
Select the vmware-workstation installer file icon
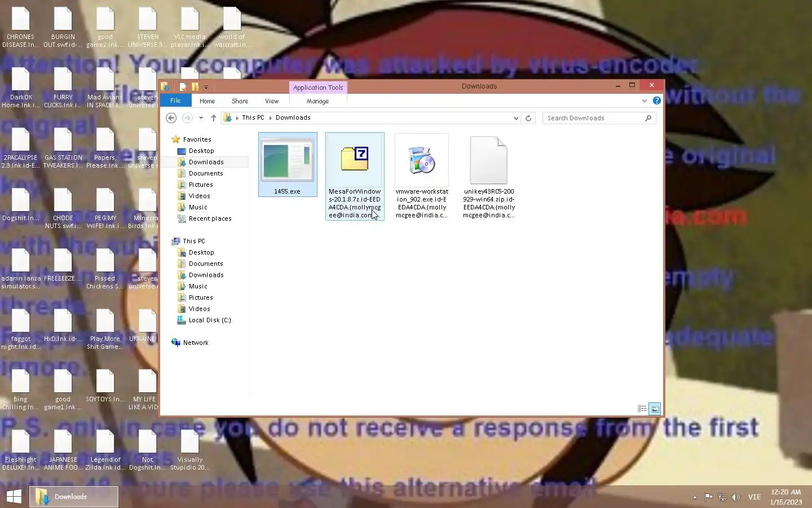coord(422,160)
